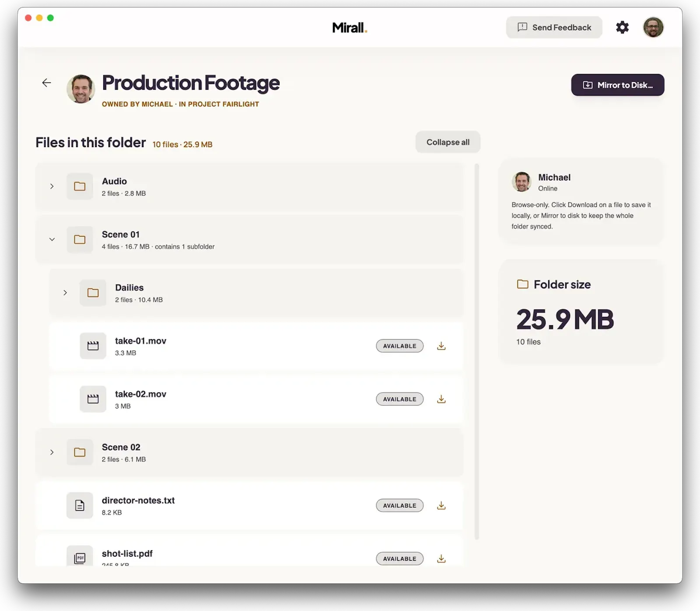Click the "Online" status under Michael
Image resolution: width=700 pixels, height=611 pixels.
coord(548,189)
